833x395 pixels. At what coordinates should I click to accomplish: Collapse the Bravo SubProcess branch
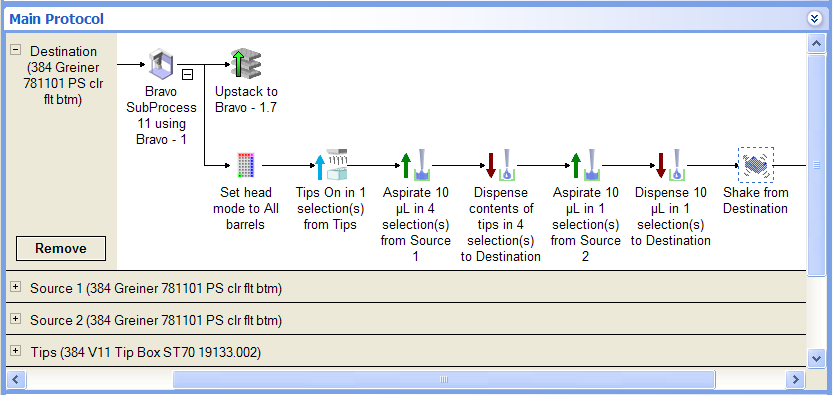[x=187, y=75]
